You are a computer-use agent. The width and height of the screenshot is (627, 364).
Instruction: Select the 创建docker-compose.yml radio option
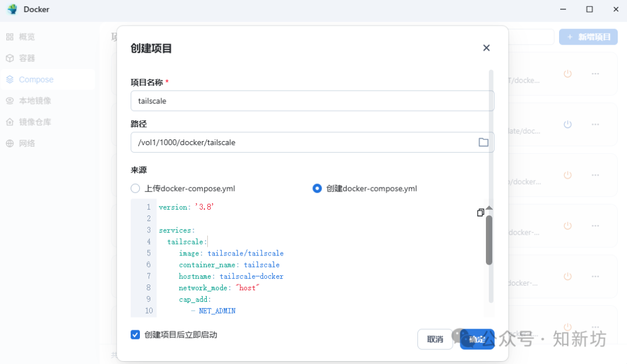click(x=317, y=189)
